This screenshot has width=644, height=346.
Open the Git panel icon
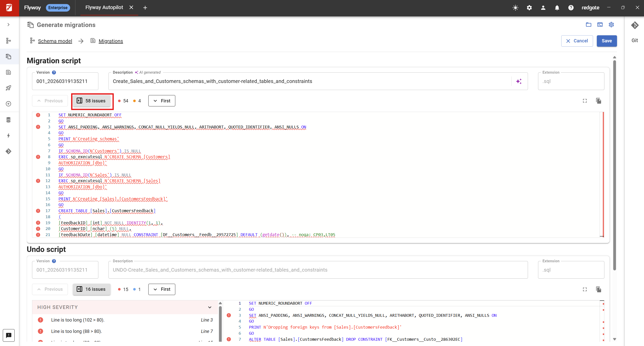[x=635, y=25]
